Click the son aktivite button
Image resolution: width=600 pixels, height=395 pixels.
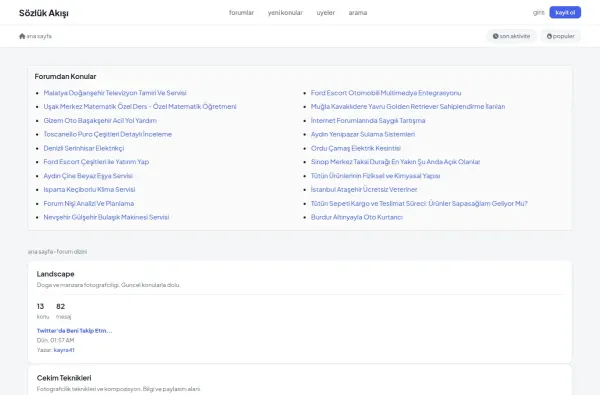tap(511, 36)
